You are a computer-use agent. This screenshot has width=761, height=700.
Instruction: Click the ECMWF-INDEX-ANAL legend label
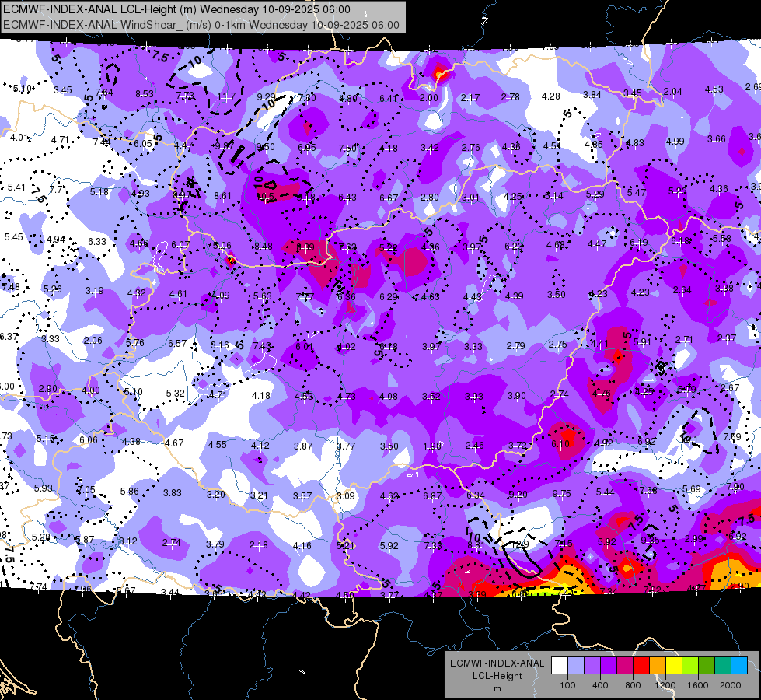[497, 663]
